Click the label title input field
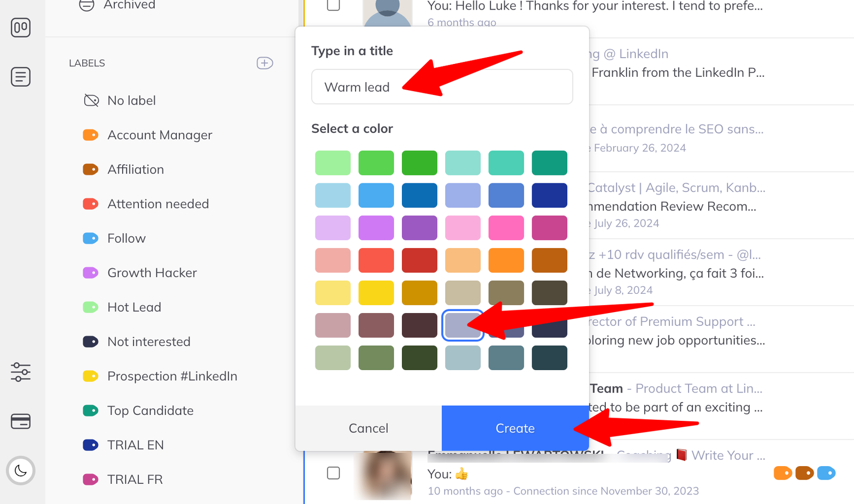The image size is (854, 504). point(442,86)
